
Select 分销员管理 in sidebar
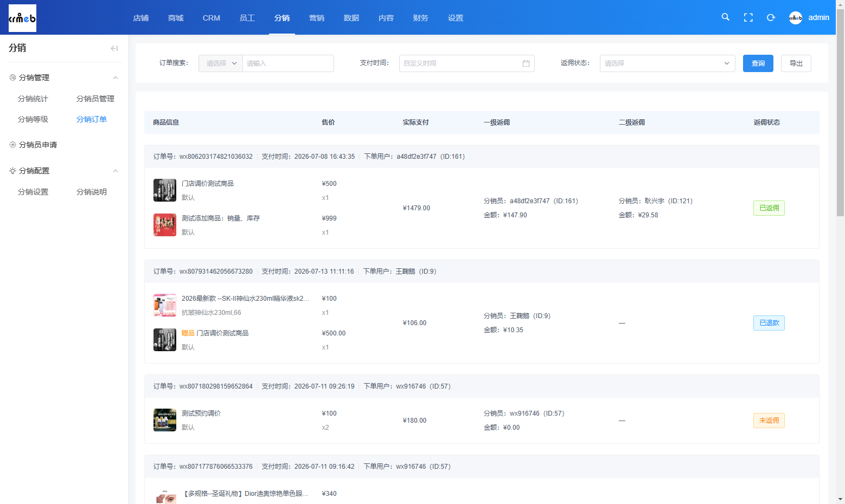click(x=95, y=99)
